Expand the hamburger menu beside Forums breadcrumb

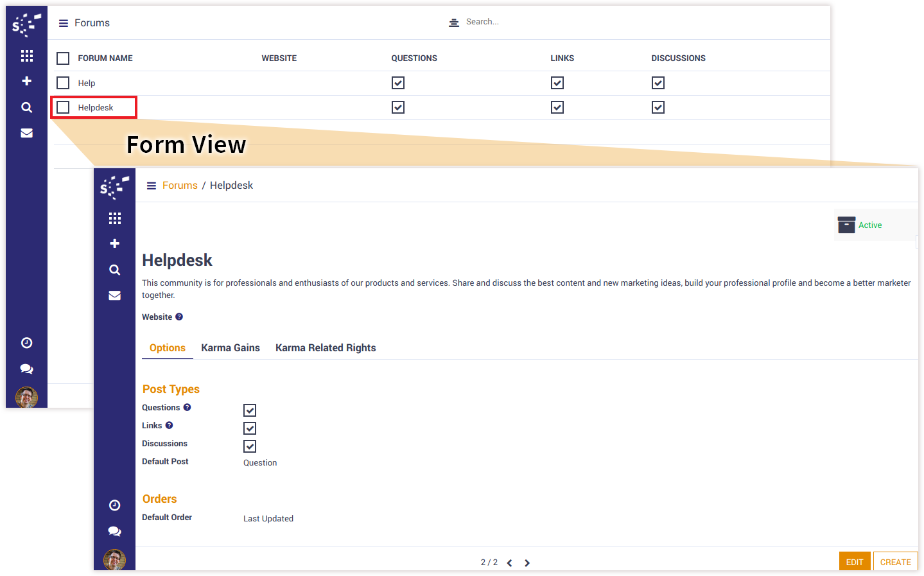[152, 186]
